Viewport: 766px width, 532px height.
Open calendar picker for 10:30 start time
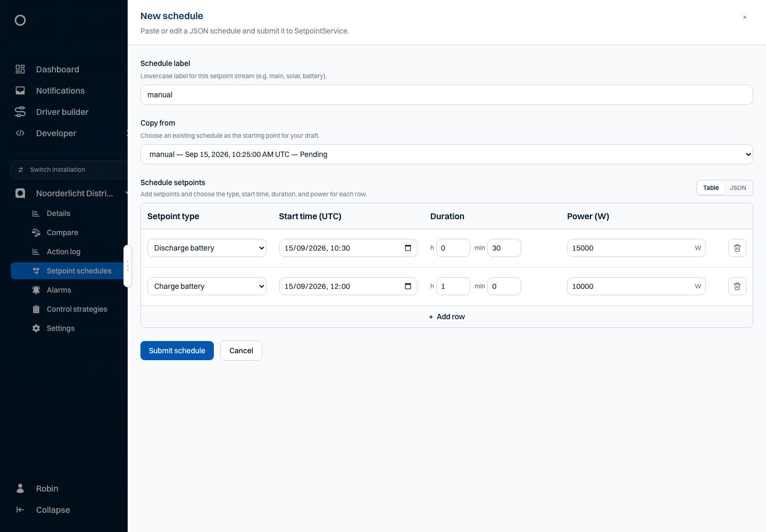click(x=408, y=248)
